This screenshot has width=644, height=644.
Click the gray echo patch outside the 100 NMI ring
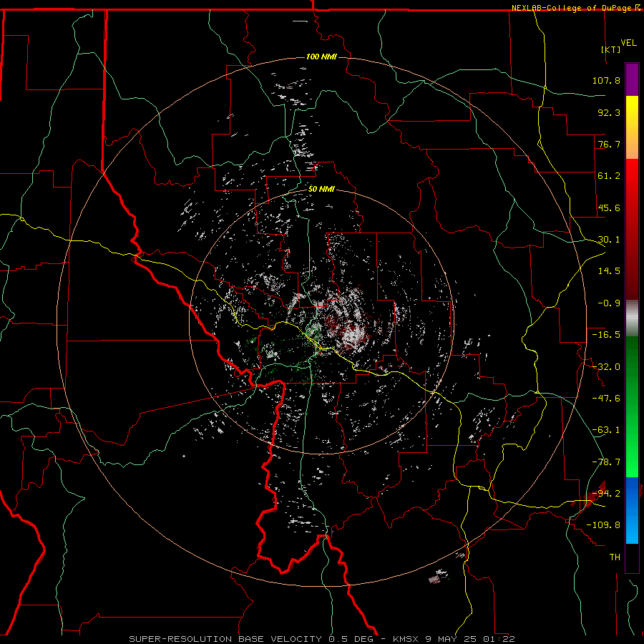click(x=438, y=576)
